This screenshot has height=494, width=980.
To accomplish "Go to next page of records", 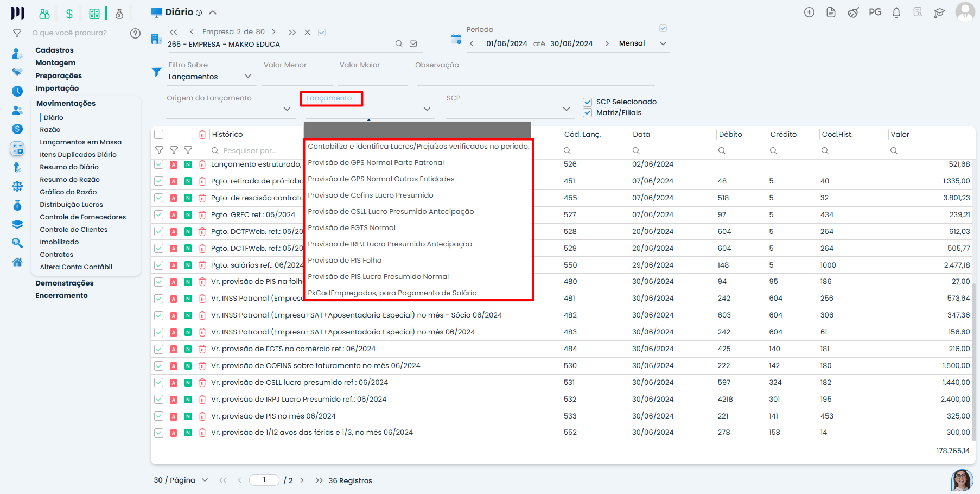I will 302,480.
